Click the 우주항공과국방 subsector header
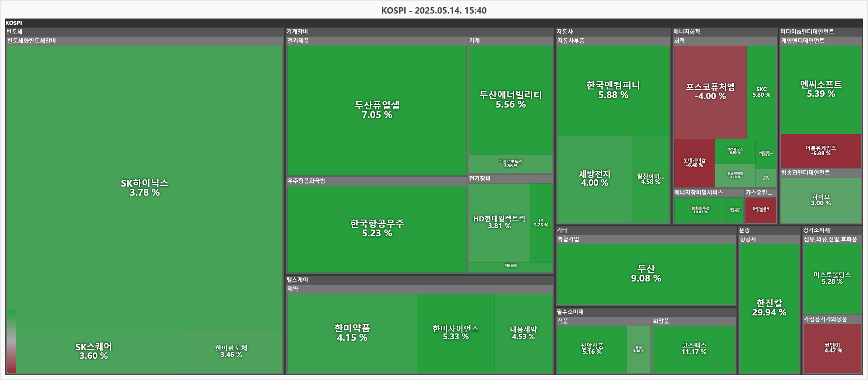 click(x=377, y=181)
